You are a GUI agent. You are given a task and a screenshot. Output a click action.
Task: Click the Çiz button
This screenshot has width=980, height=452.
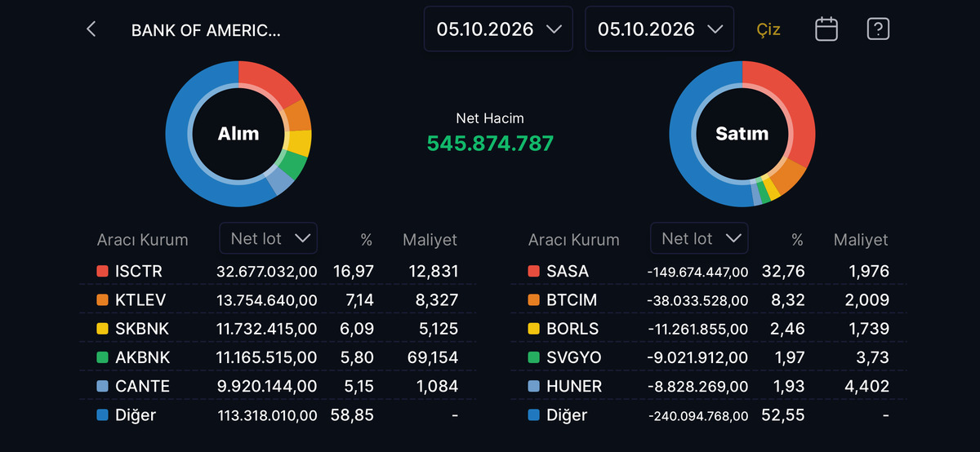[x=768, y=30]
